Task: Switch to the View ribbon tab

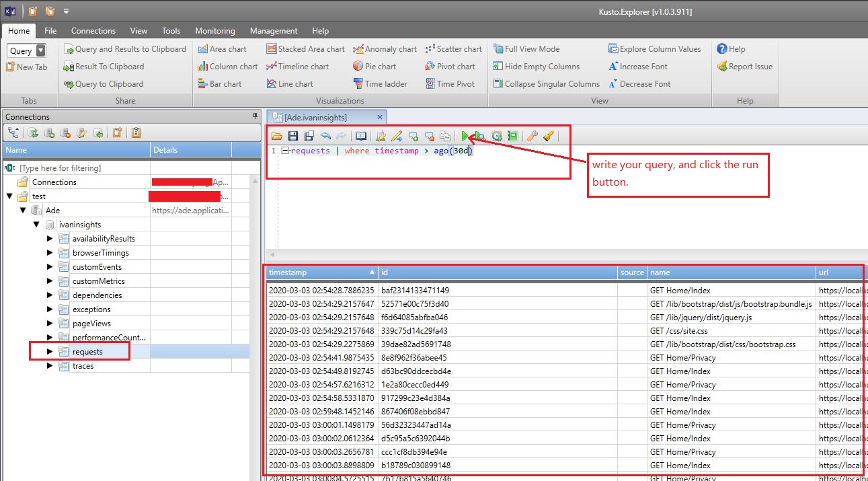Action: (139, 31)
